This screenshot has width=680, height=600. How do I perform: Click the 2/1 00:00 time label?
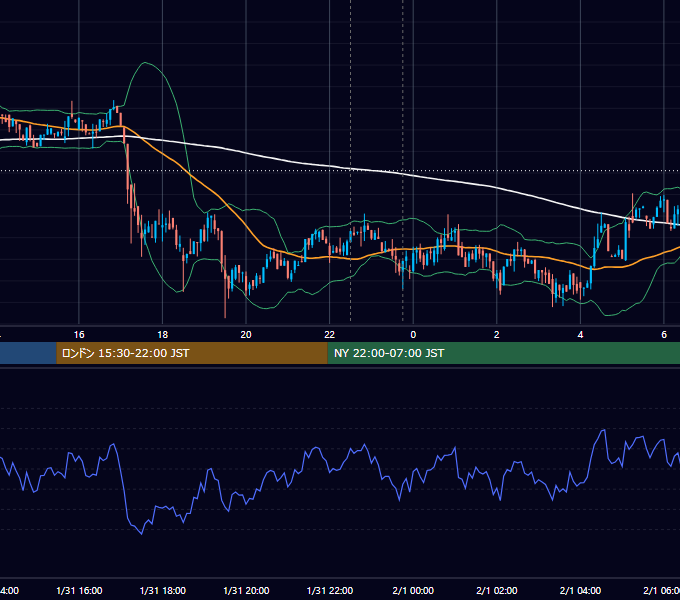click(x=413, y=590)
